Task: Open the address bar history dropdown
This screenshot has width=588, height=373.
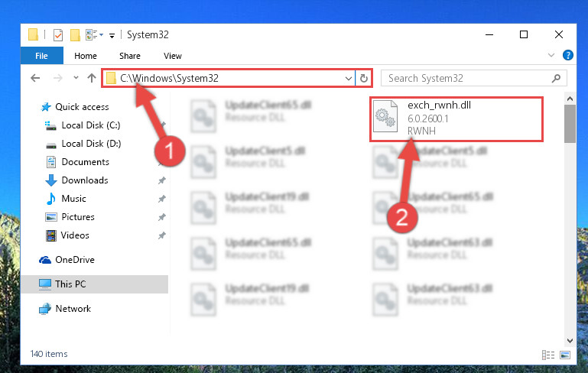Action: [348, 79]
